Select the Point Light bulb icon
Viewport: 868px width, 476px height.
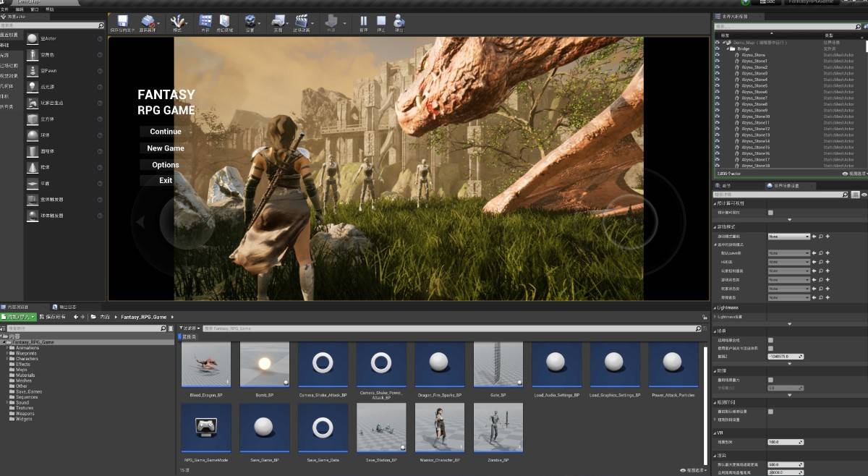coord(33,87)
